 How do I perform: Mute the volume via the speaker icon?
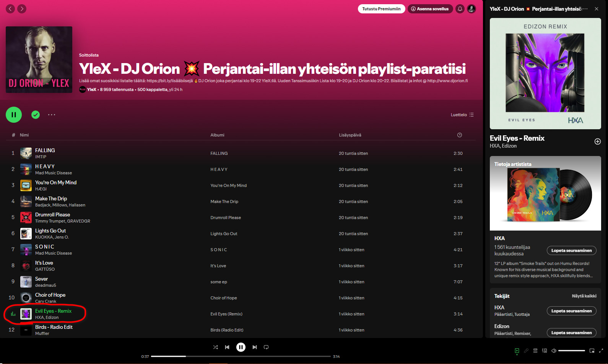[x=554, y=351]
